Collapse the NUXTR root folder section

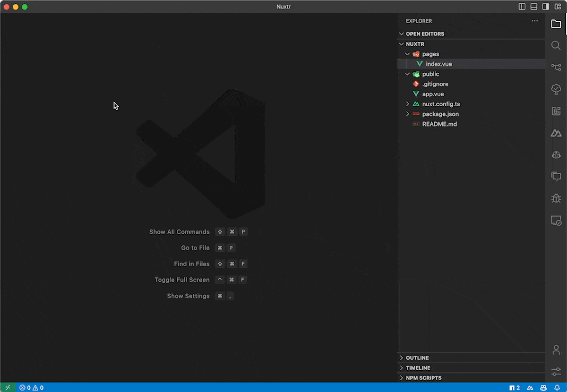(x=471, y=44)
